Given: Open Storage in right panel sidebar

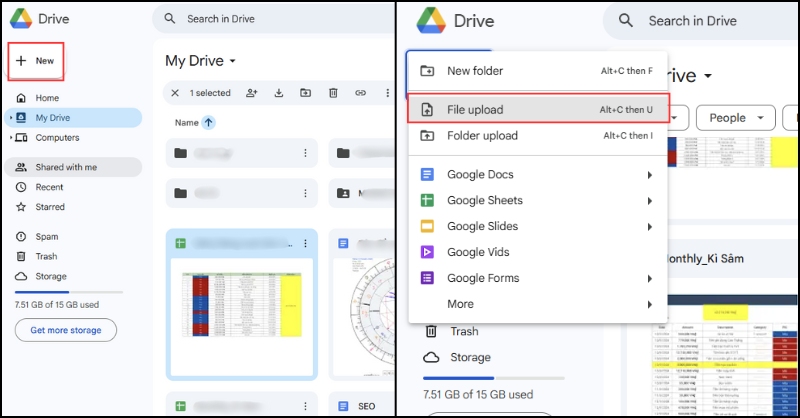Looking at the screenshot, I should (470, 358).
